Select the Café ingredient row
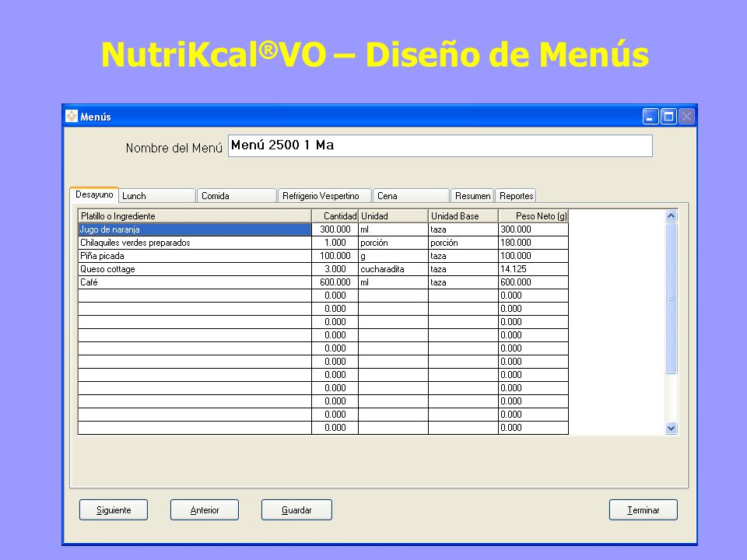Screen dimensions: 747x560 coord(195,282)
